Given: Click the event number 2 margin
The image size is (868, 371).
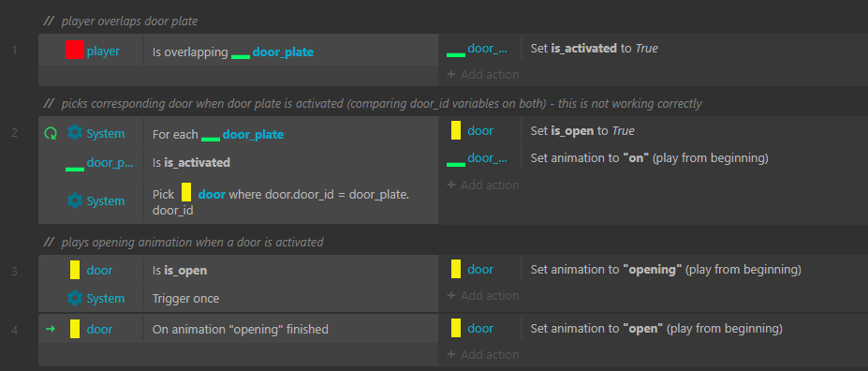Looking at the screenshot, I should coord(15,133).
